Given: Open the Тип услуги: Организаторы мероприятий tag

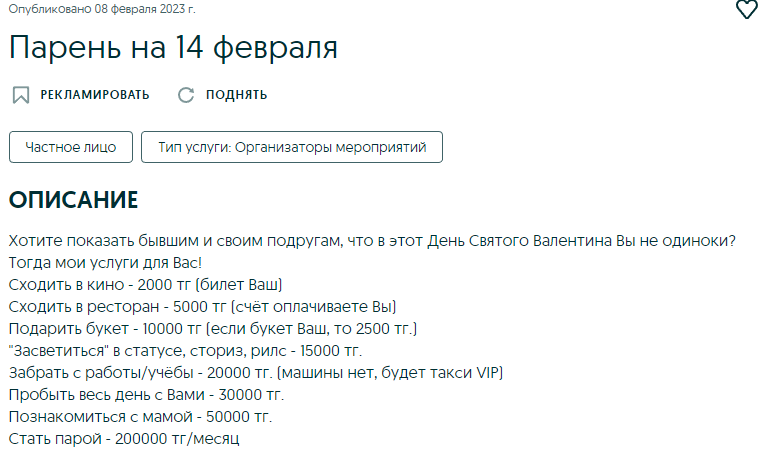Looking at the screenshot, I should tap(292, 147).
